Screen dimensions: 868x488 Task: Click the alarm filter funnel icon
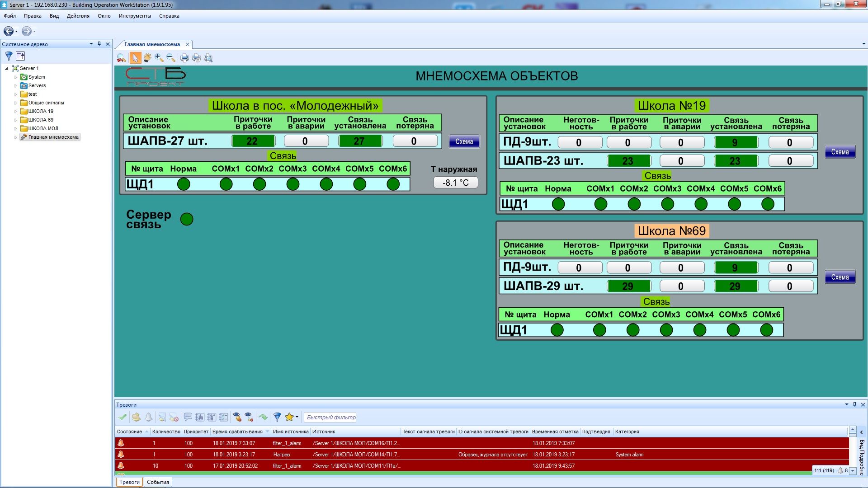(277, 417)
